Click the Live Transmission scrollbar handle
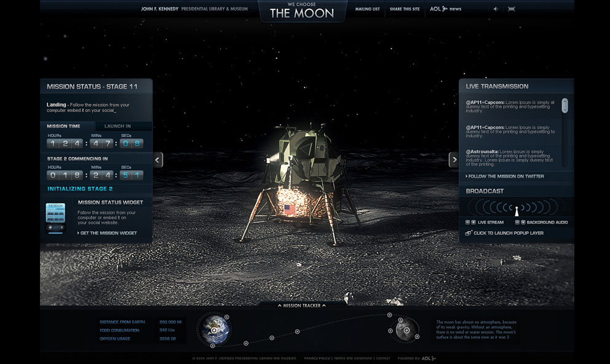610x364 pixels. (x=564, y=106)
